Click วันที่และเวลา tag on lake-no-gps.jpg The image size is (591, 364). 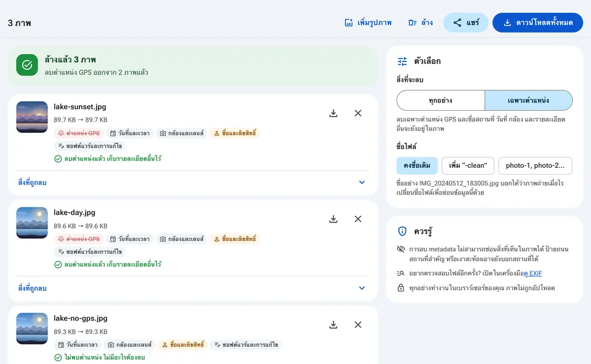click(78, 345)
